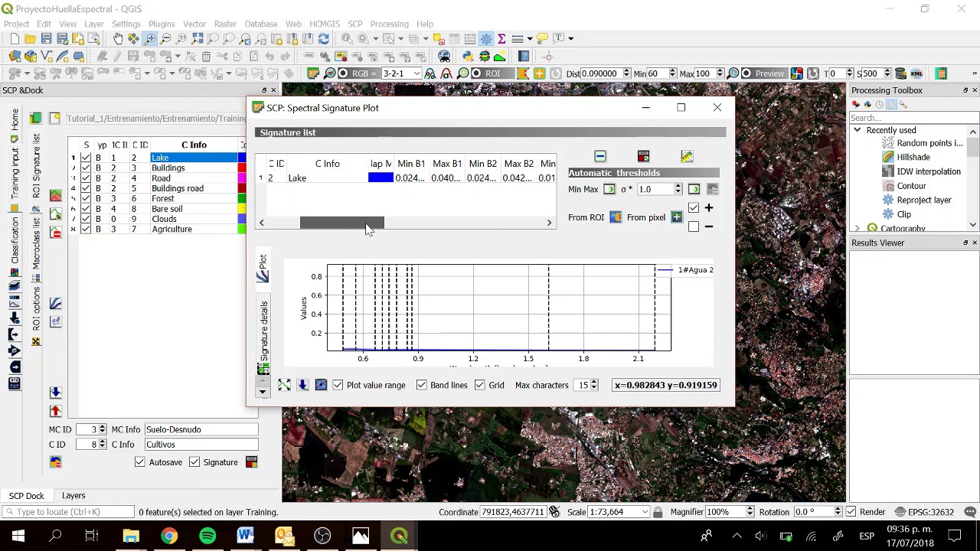Open Word from the taskbar
The image size is (980, 551).
pyautogui.click(x=246, y=536)
